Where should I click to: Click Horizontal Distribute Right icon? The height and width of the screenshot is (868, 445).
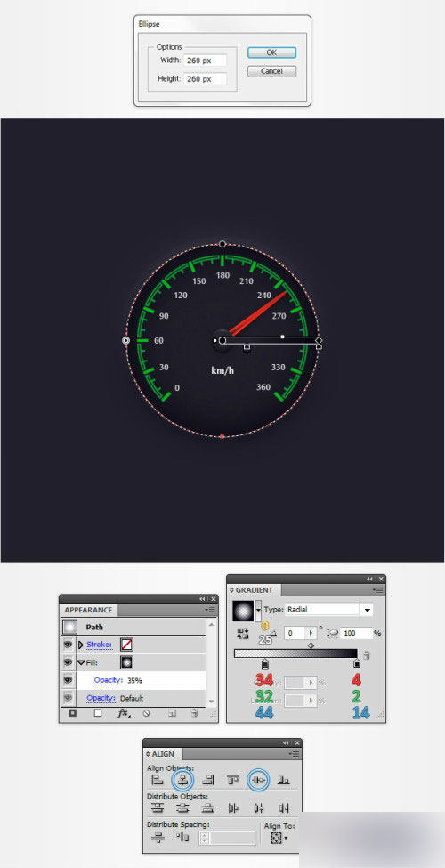[284, 808]
